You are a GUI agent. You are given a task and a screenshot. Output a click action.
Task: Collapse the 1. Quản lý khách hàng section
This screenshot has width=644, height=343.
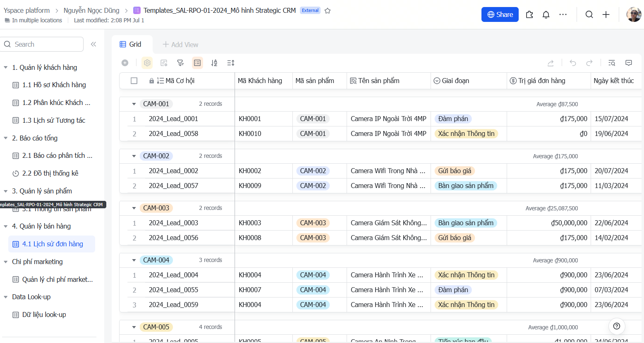tap(6, 67)
